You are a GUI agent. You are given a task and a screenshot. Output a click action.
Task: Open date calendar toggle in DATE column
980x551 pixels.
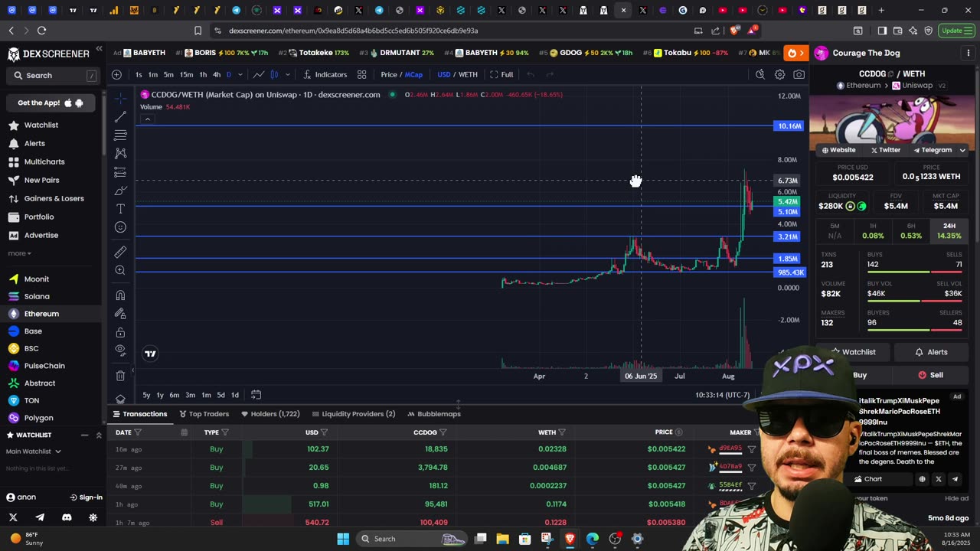[x=184, y=432]
